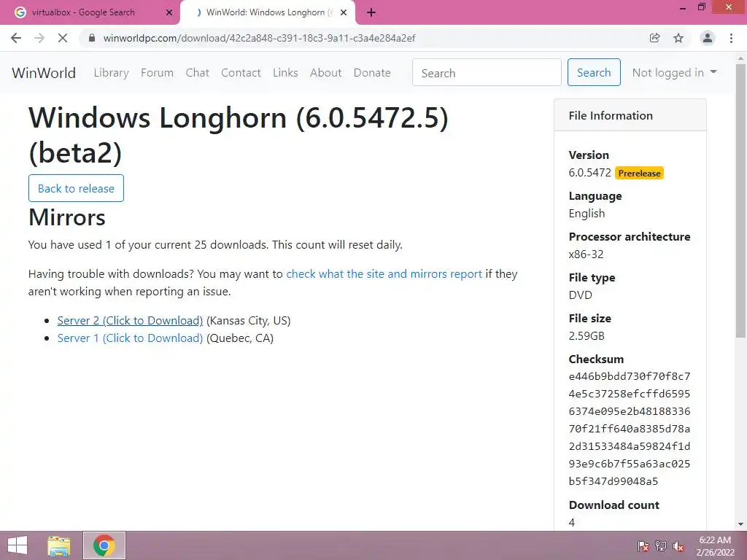Open Chrome three-dot menu
The width and height of the screenshot is (747, 560).
coord(731,38)
